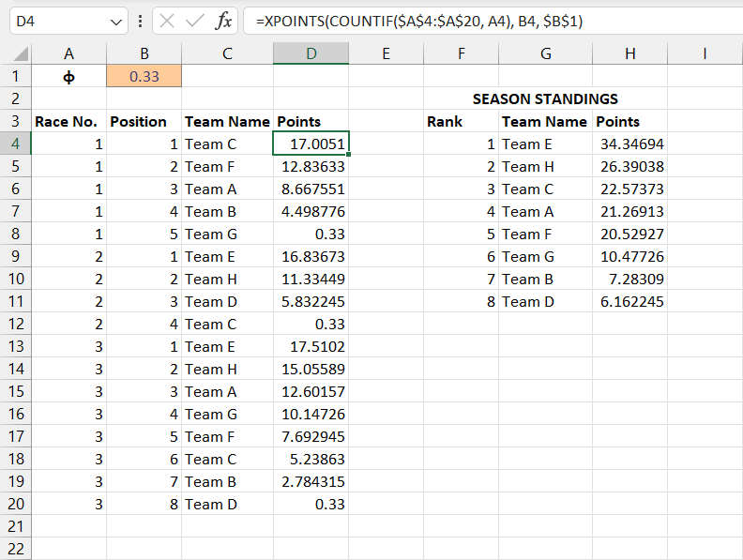
Task: Select column A header
Action: tap(68, 54)
